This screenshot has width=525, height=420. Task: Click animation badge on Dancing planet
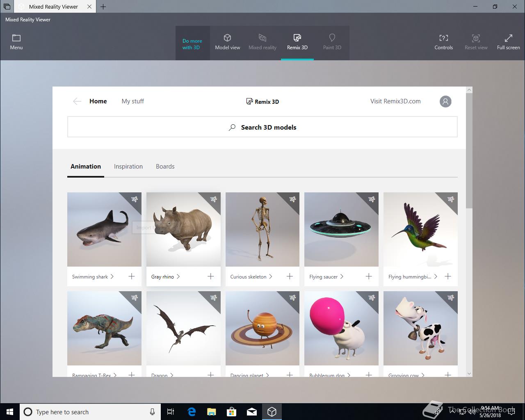coord(292,298)
